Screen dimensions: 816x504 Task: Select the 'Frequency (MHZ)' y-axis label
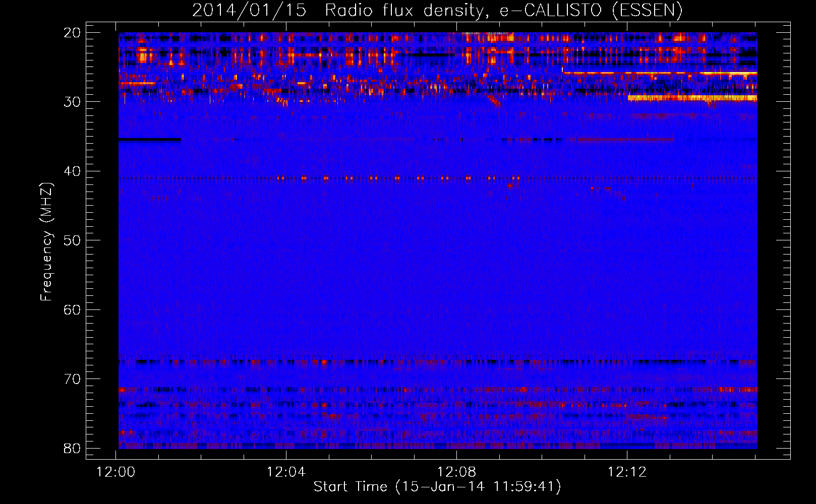tap(46, 242)
